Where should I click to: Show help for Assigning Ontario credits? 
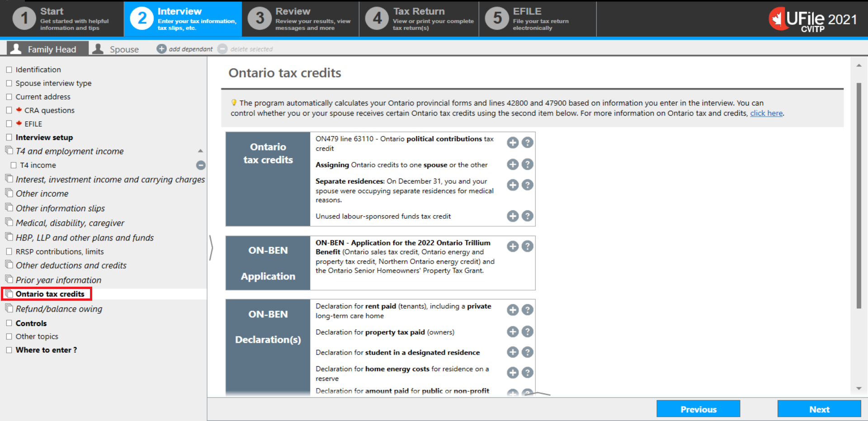(527, 165)
